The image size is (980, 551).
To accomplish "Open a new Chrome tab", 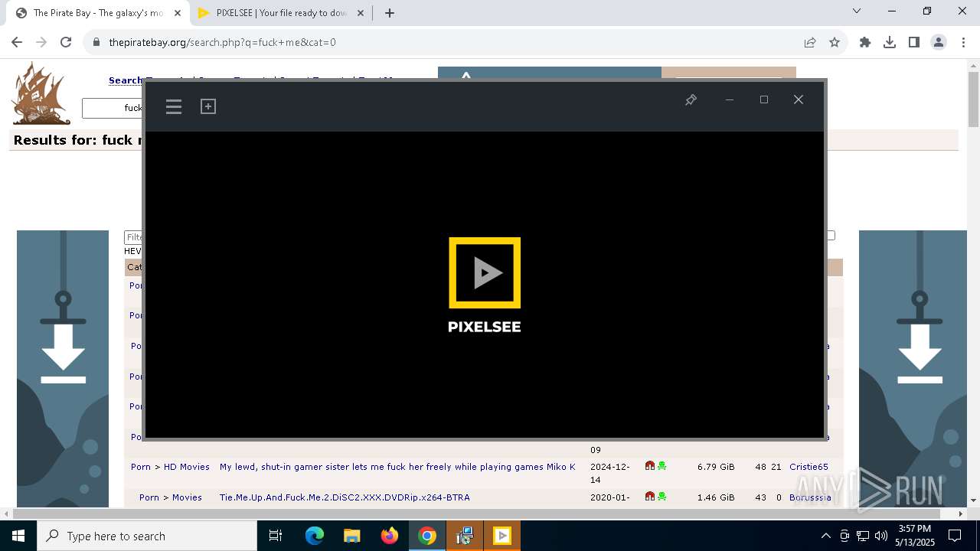I will [x=390, y=13].
